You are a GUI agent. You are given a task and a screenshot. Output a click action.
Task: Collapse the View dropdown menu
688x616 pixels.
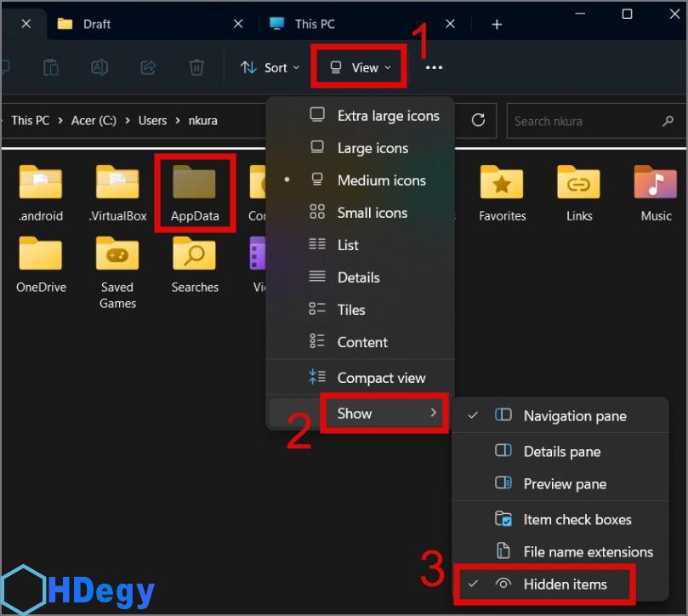click(x=361, y=67)
